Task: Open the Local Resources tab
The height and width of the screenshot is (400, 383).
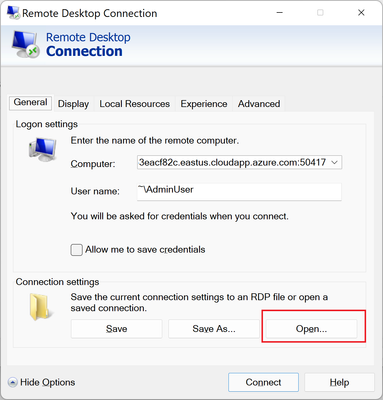Action: coord(135,104)
